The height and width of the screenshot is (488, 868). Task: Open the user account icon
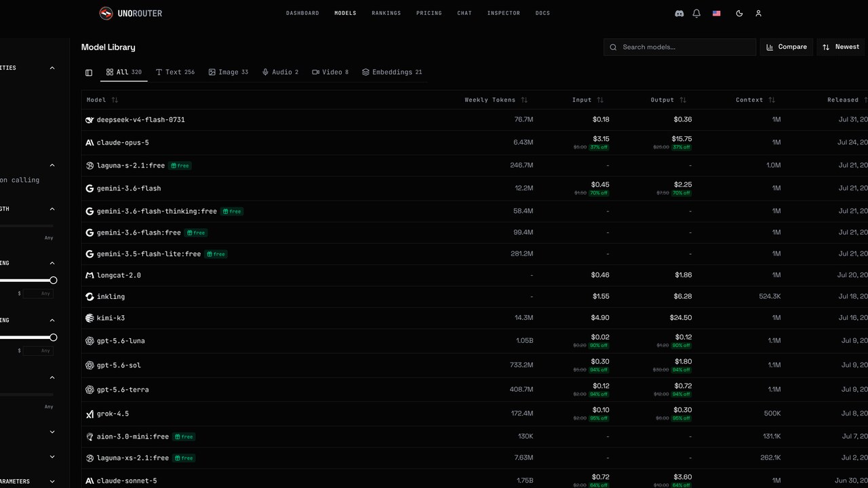coord(758,13)
